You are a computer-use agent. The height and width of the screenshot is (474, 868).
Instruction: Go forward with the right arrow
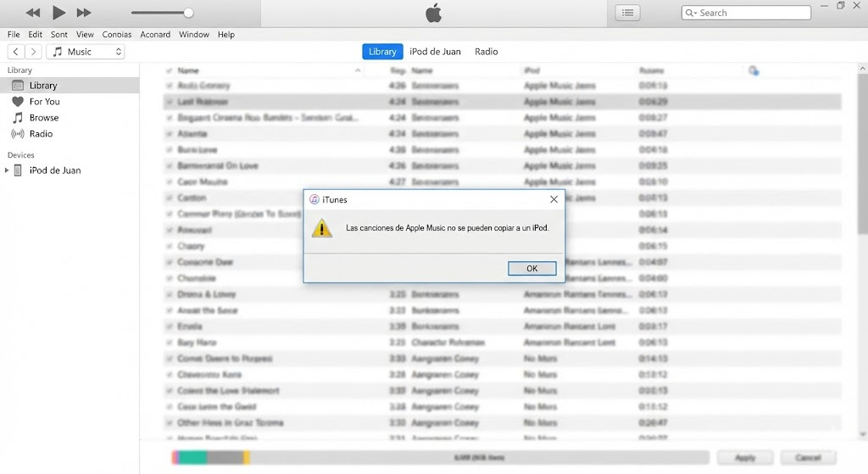tap(33, 52)
